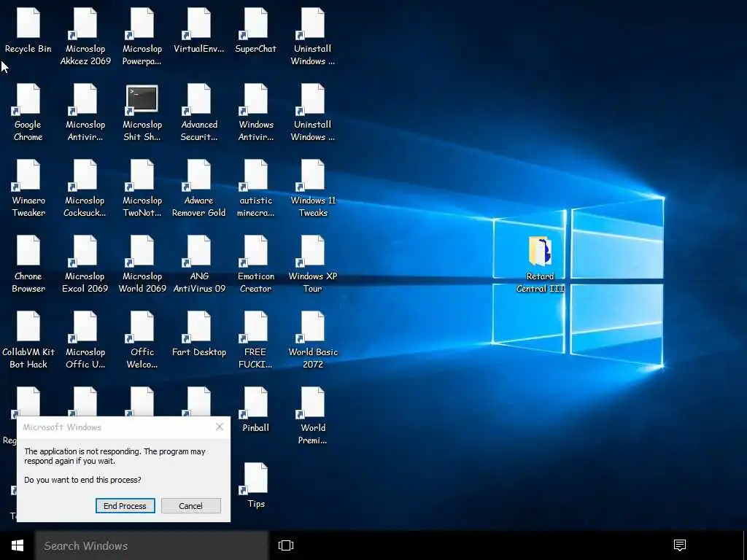Image resolution: width=747 pixels, height=560 pixels.
Task: Select the World Basic 2072 icon
Action: pos(312,340)
